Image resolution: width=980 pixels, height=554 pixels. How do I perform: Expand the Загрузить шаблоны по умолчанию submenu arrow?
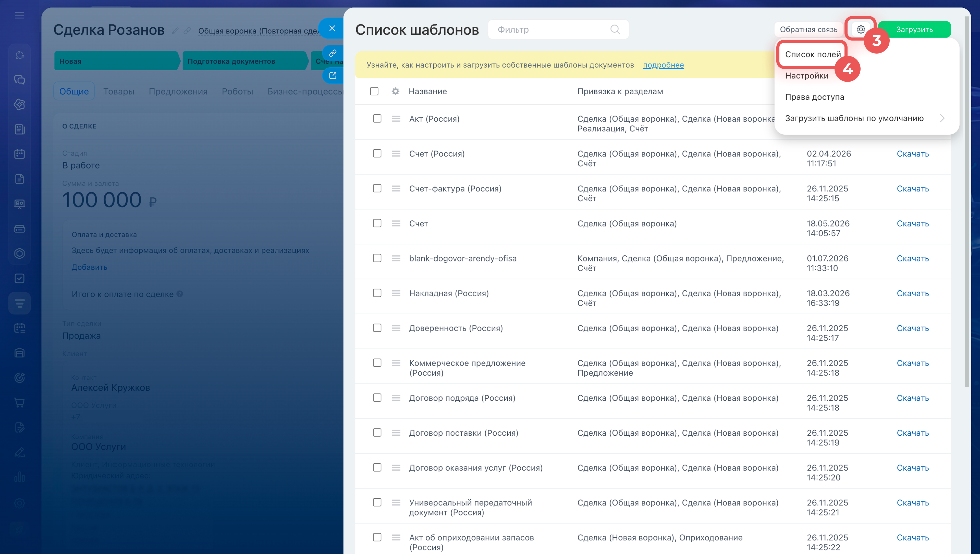click(x=942, y=118)
